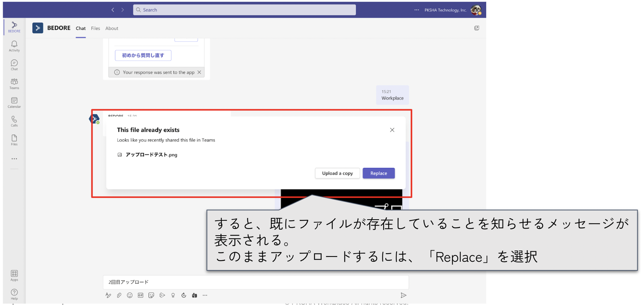Image resolution: width=644 pixels, height=305 pixels.
Task: Open the sticker picker
Action: coord(151,295)
